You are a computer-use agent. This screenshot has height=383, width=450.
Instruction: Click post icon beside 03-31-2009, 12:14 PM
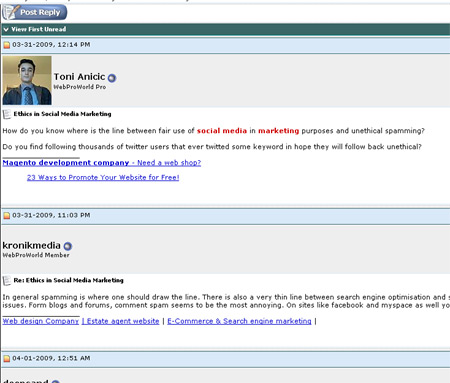pos(7,45)
